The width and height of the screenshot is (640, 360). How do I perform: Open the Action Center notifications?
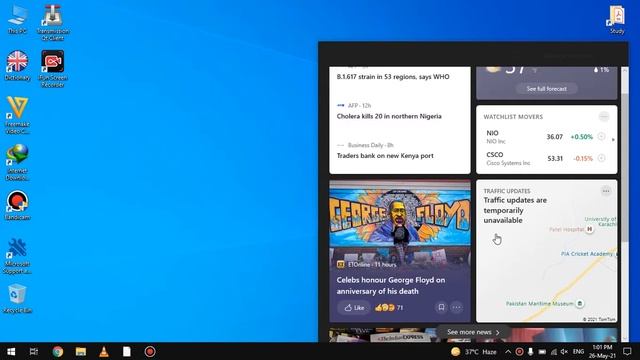coord(627,351)
